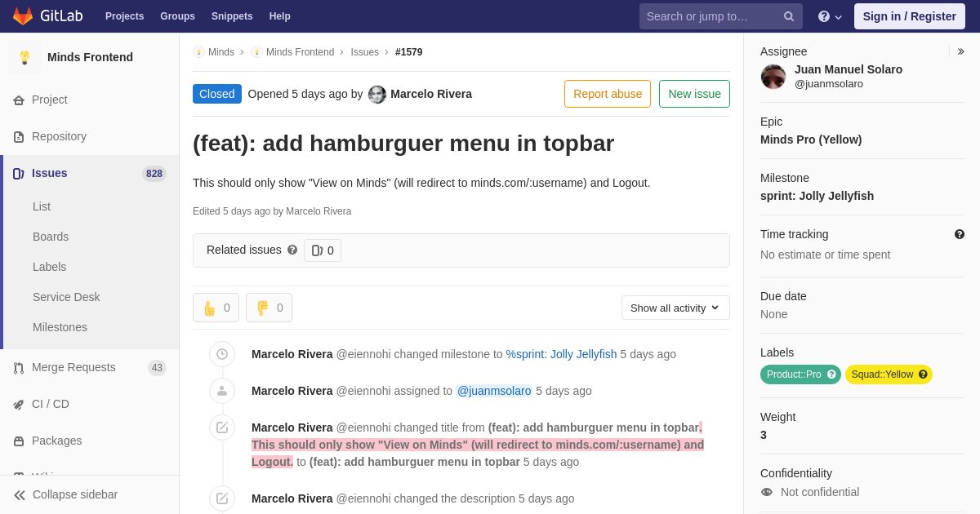
Task: Click the related issues count badge
Action: tap(323, 250)
